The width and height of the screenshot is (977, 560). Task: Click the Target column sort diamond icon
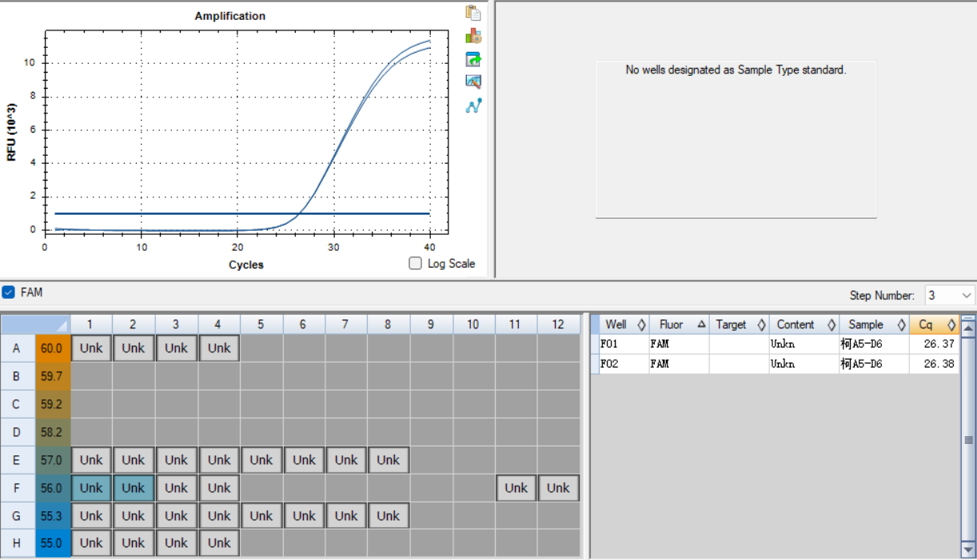tap(761, 325)
